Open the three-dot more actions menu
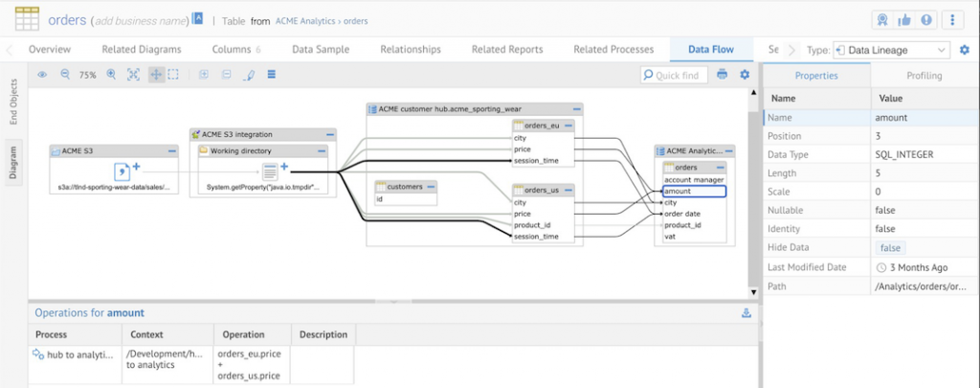 (952, 20)
